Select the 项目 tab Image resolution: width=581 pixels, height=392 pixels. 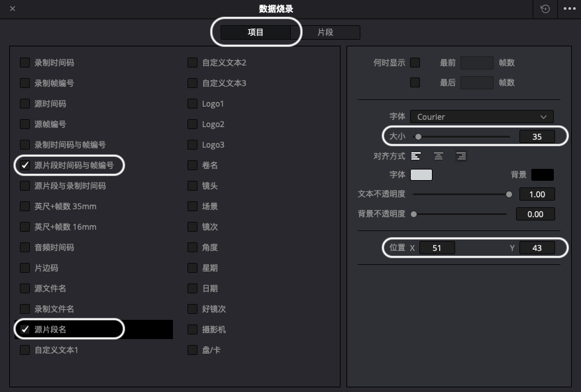[256, 32]
